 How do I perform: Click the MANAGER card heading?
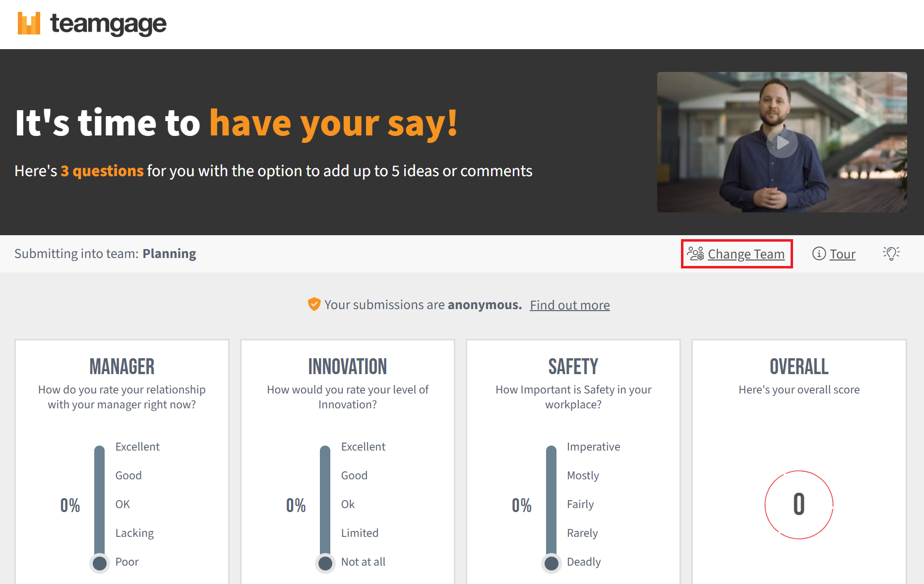click(x=122, y=367)
